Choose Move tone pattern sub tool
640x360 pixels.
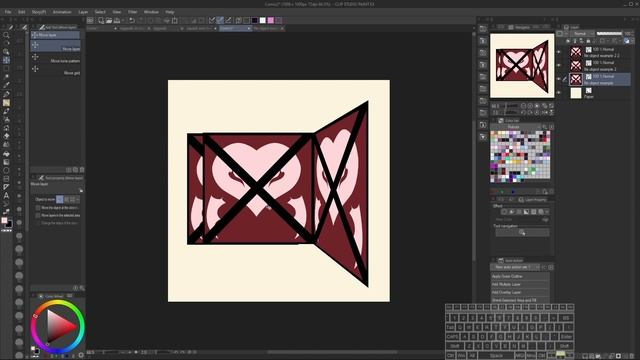(56, 58)
